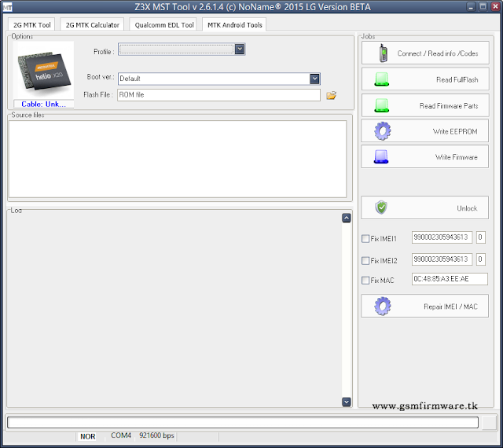
Task: Click the blue icon beside Write Firmware
Action: coord(381,157)
